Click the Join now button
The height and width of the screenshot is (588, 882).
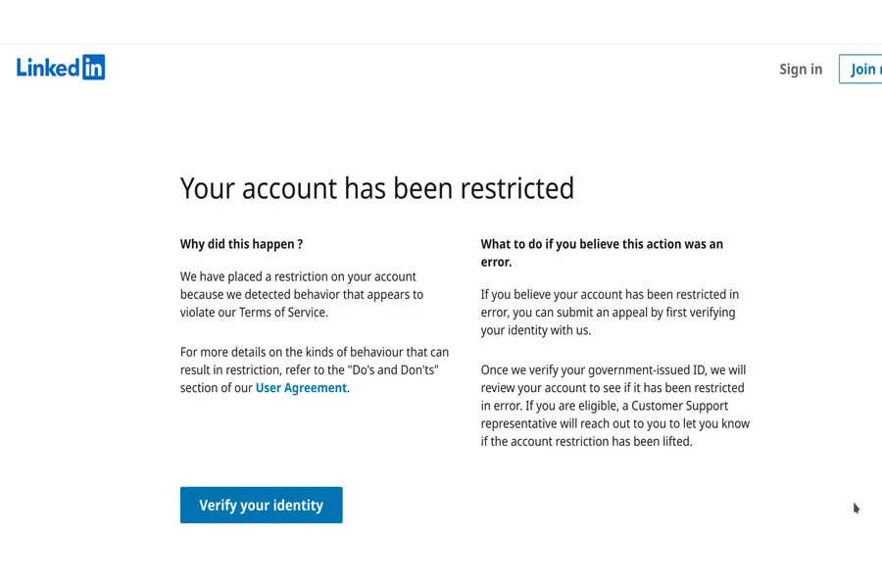tap(861, 70)
